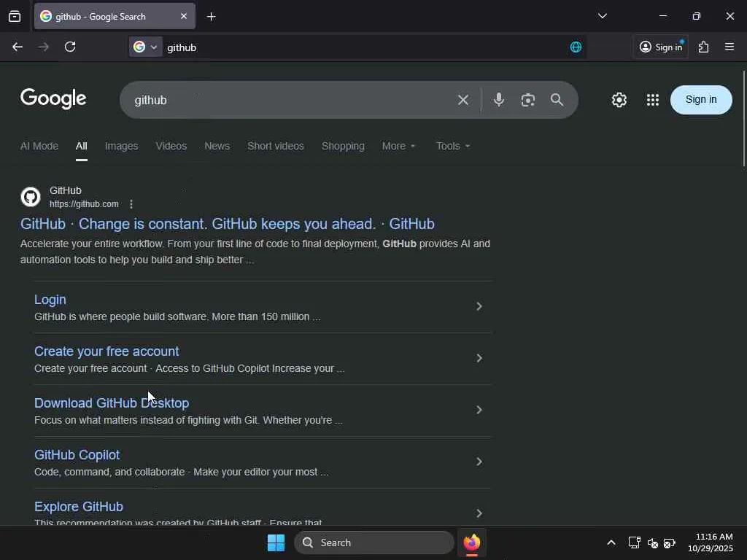Open the Firefox account Sign in button

click(x=661, y=47)
